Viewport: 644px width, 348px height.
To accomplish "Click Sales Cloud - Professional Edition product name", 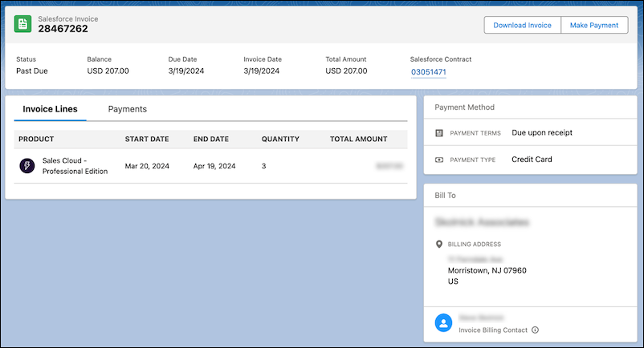I will click(75, 166).
